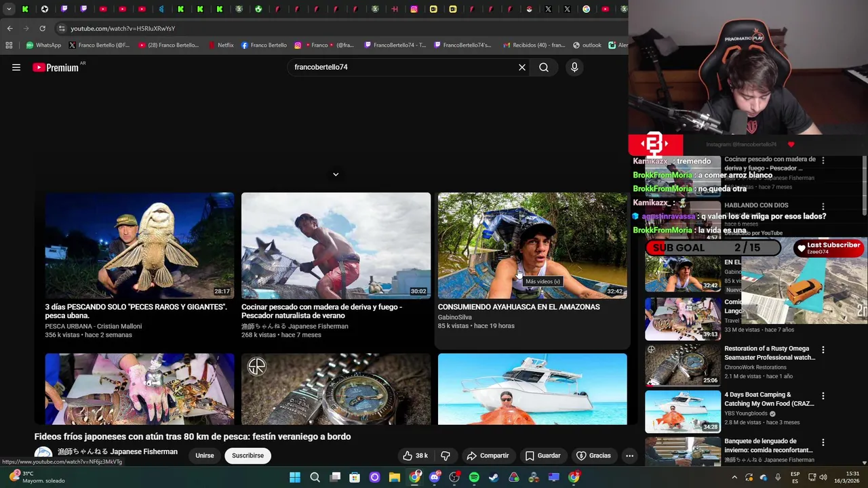Reload the page in Chrome
The width and height of the screenshot is (868, 488).
[x=42, y=28]
